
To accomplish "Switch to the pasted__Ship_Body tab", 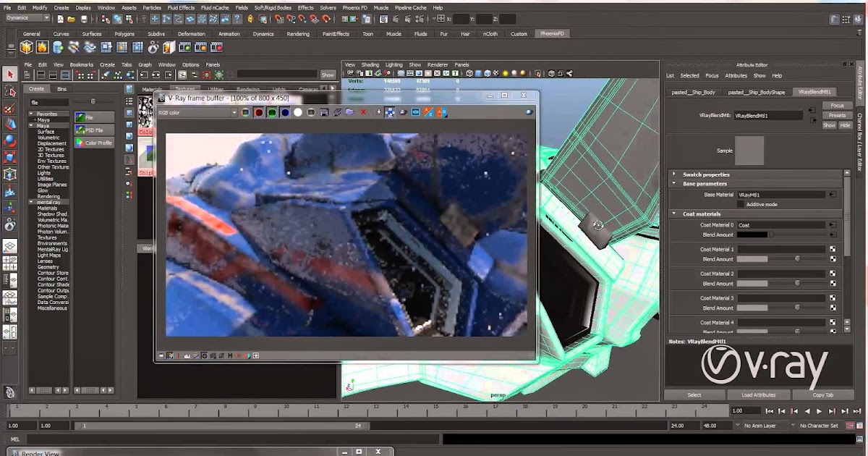I will pyautogui.click(x=693, y=92).
